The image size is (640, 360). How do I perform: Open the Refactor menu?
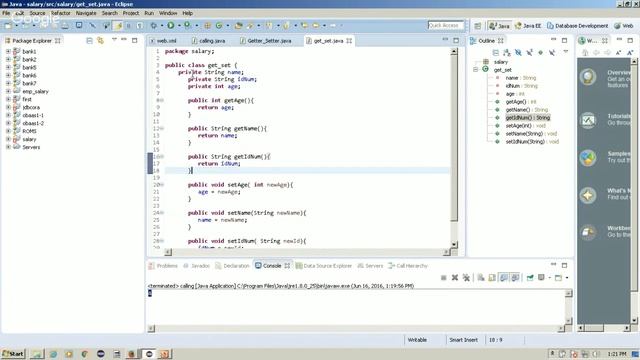point(60,13)
